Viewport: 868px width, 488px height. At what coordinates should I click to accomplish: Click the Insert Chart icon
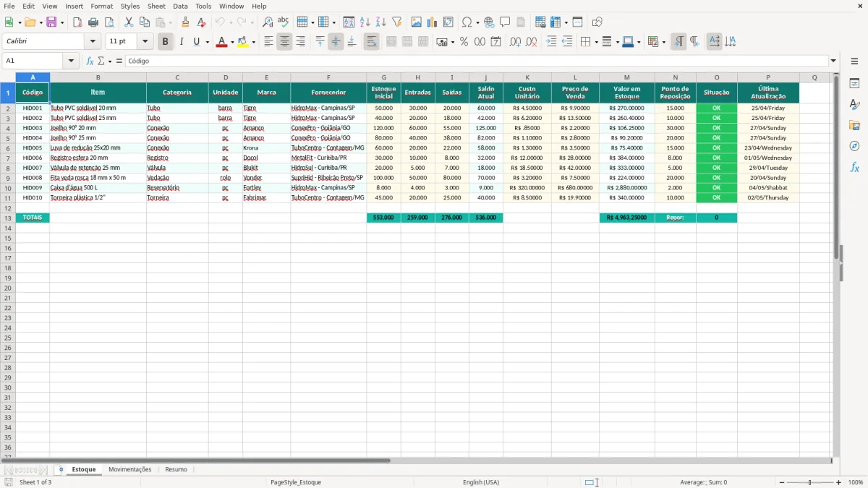click(x=433, y=22)
